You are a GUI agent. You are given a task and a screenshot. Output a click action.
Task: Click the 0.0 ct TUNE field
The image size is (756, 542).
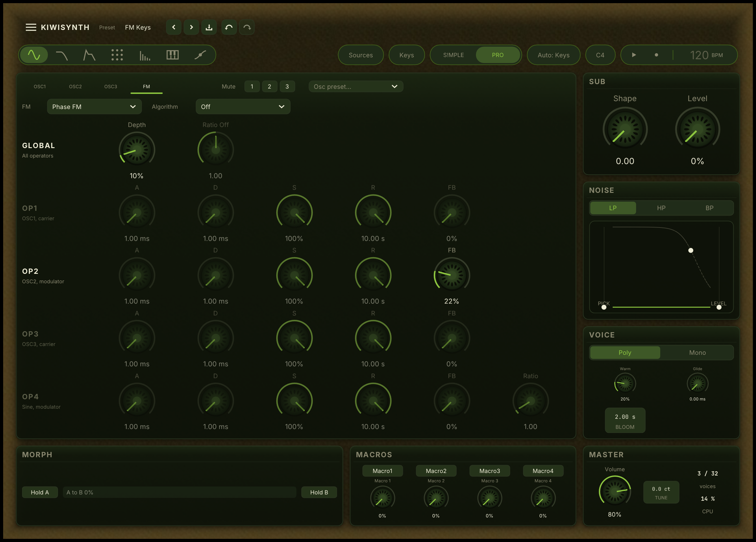point(661,492)
